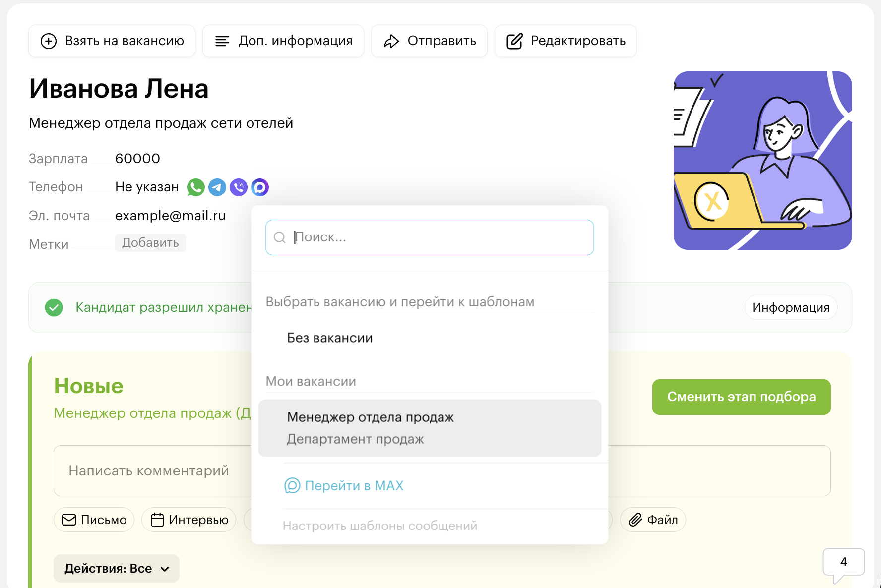Open "Доп. информация" section

(x=283, y=41)
